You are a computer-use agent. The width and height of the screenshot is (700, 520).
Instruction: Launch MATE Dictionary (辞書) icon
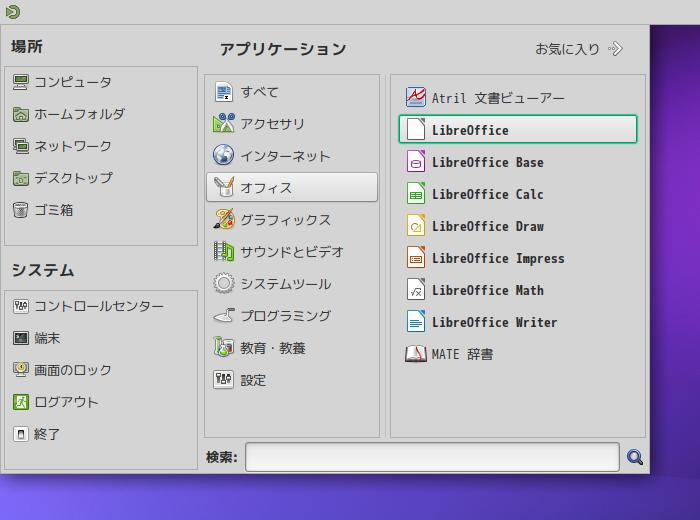416,354
